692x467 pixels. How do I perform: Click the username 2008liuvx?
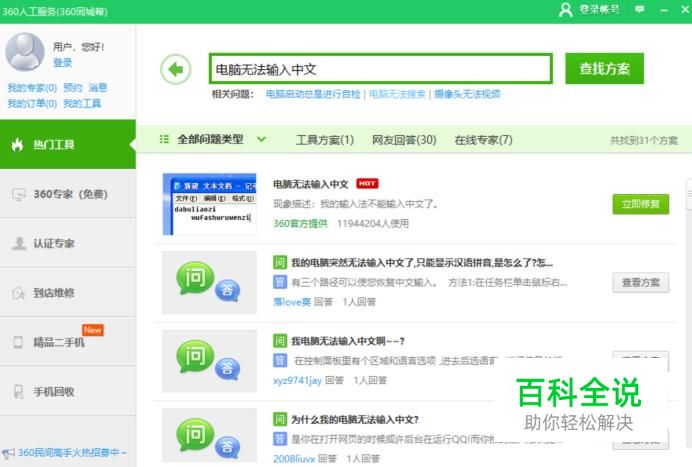(294, 459)
